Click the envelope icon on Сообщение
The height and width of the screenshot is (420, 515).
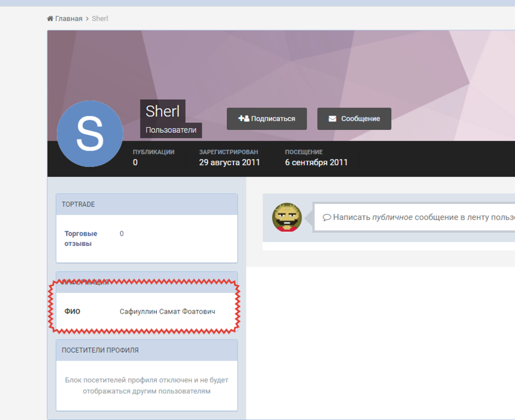pyautogui.click(x=333, y=119)
